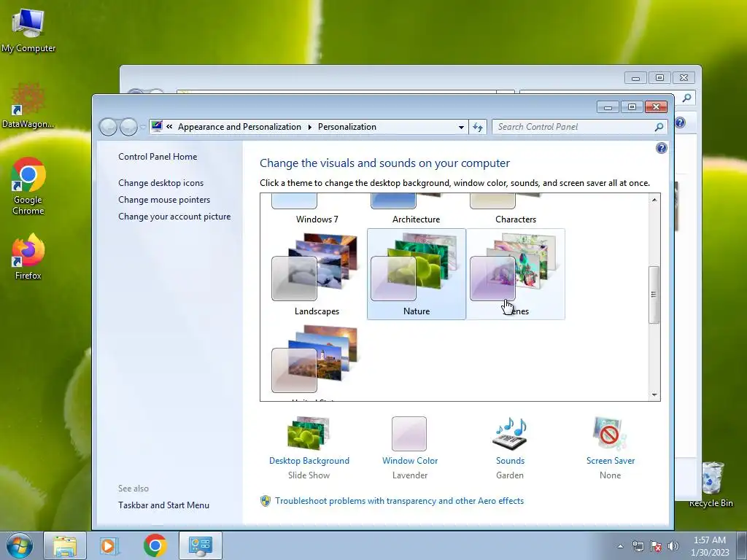Click Change mouse pointers link

(x=164, y=200)
